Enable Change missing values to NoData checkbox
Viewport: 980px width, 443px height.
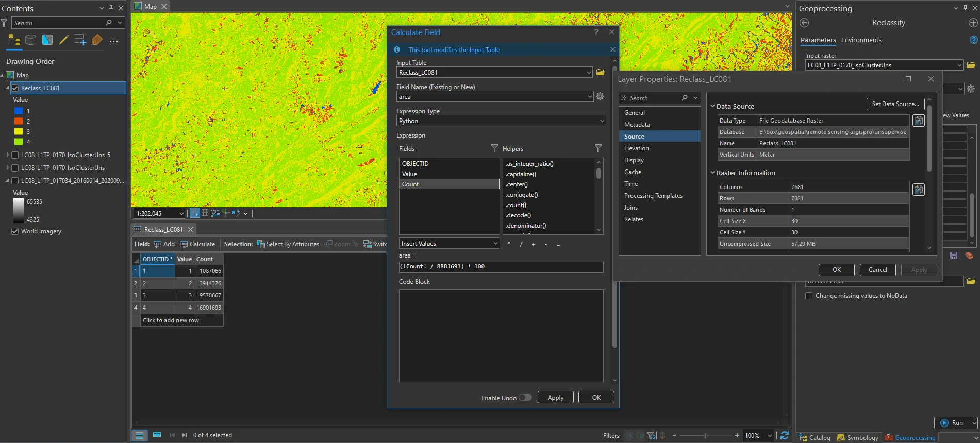coord(809,296)
